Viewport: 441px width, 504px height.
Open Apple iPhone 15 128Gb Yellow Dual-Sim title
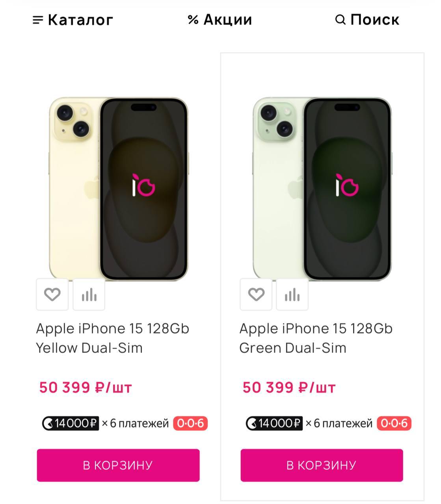(113, 338)
